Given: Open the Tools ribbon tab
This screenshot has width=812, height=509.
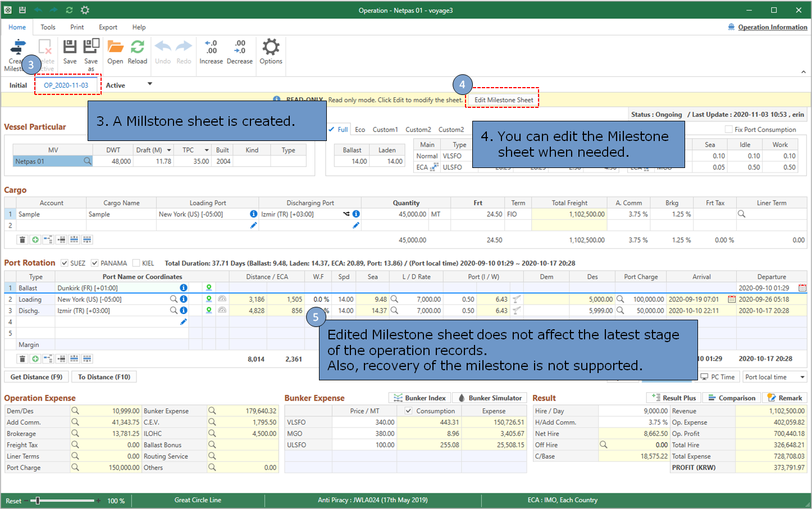Looking at the screenshot, I should click(x=48, y=27).
